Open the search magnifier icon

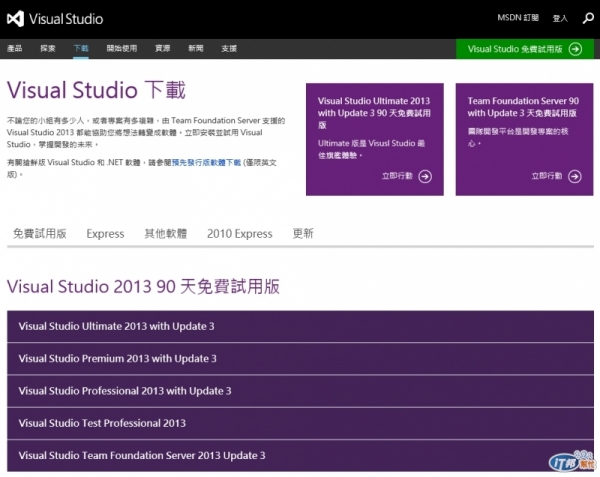pyautogui.click(x=588, y=18)
